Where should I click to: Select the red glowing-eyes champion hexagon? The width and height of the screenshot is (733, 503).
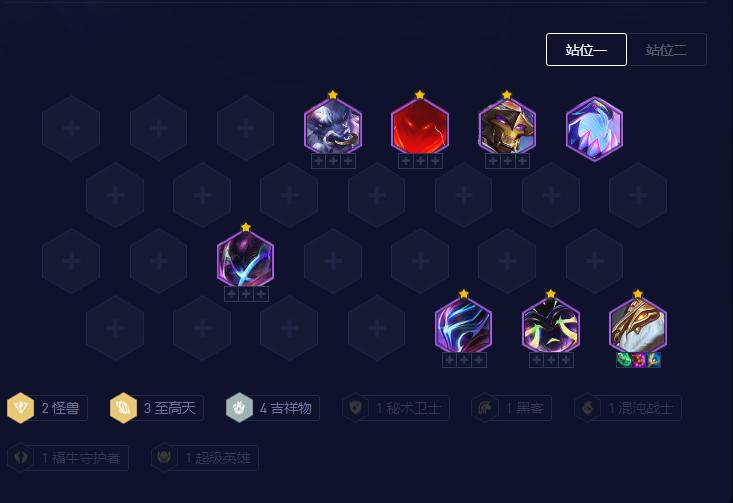[420, 127]
